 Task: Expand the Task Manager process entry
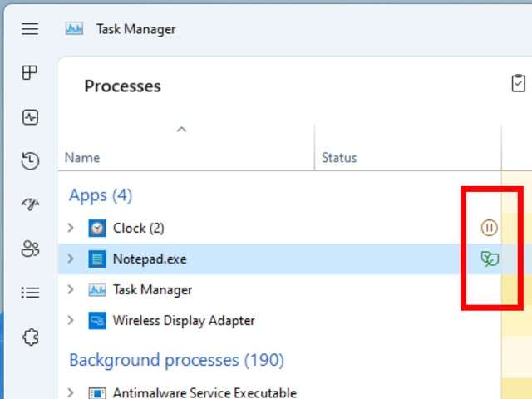[x=71, y=290]
